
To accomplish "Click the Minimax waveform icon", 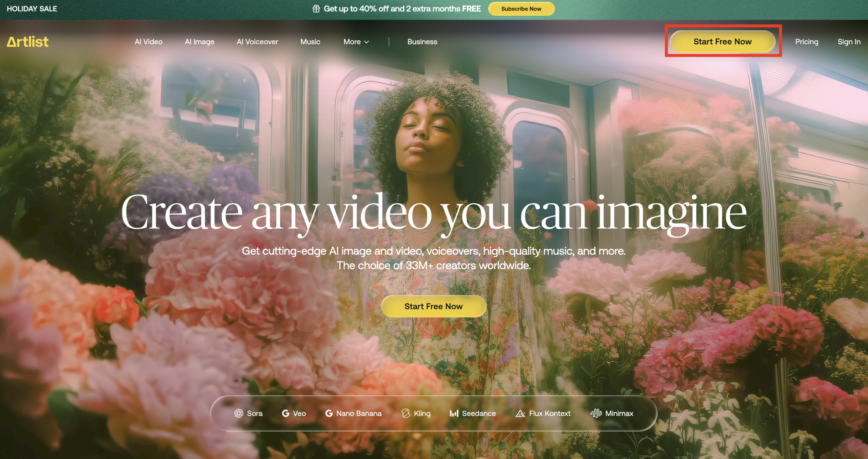I will click(596, 413).
